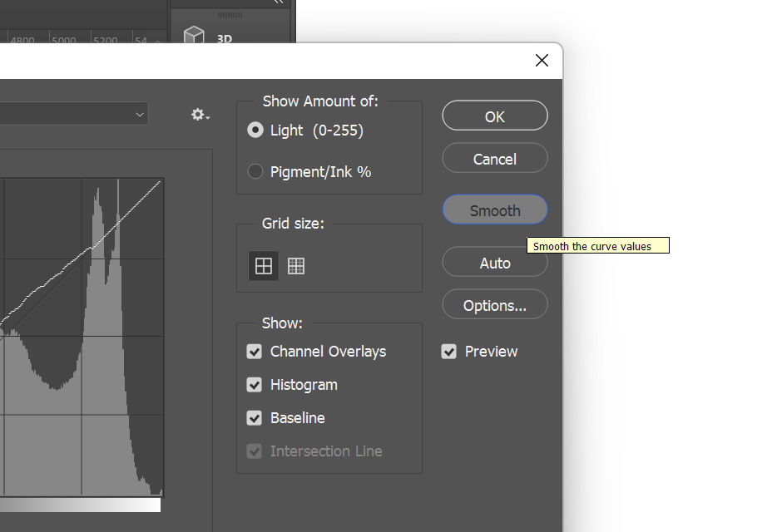Select the Pigment/Ink % radio button
Viewport: 772px width, 532px height.
click(255, 172)
